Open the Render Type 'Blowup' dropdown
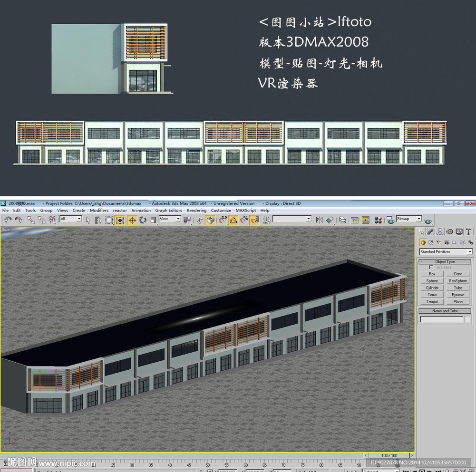The width and height of the screenshot is (476, 472). click(409, 219)
